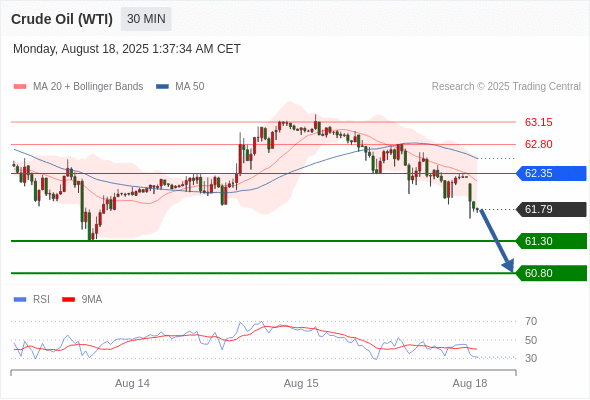The image size is (590, 400).
Task: Select the green 61.30 support tag
Action: coord(551,241)
